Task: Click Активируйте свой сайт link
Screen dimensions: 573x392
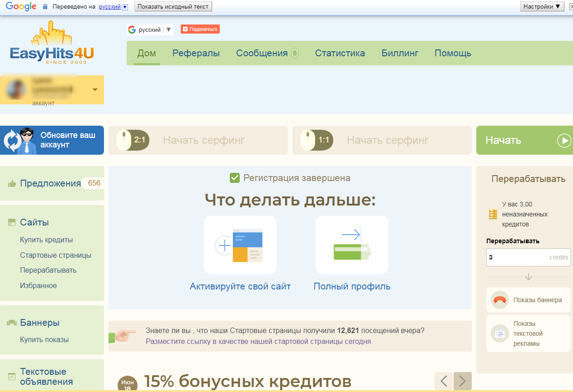Action: pos(240,286)
